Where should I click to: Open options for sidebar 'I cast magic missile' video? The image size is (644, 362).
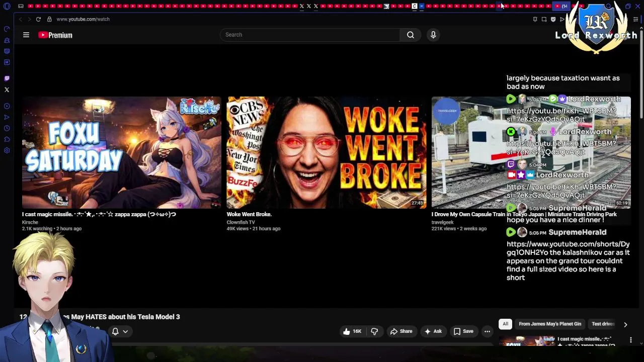(x=630, y=340)
